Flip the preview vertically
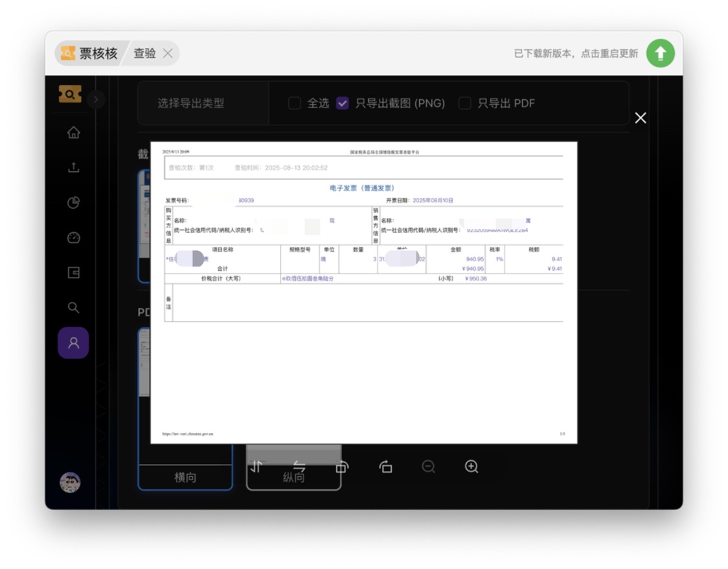Screen dimensions: 728x569 pyautogui.click(x=256, y=467)
